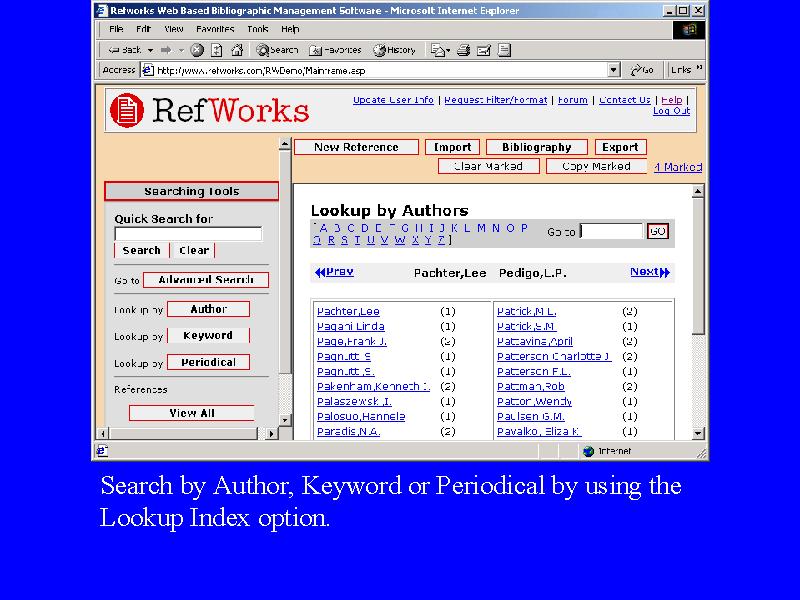The height and width of the screenshot is (600, 800).
Task: Click the RefWorks red logo icon
Action: 127,110
